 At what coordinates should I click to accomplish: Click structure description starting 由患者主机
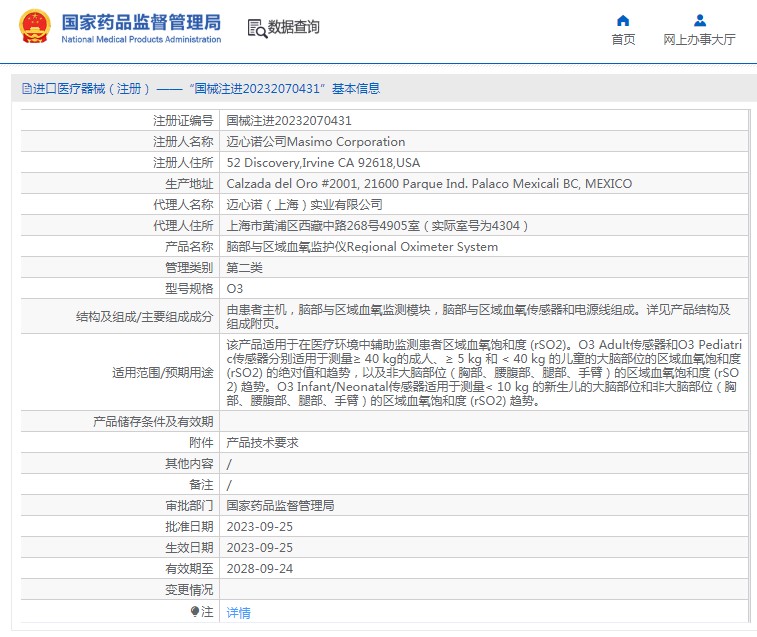[478, 316]
